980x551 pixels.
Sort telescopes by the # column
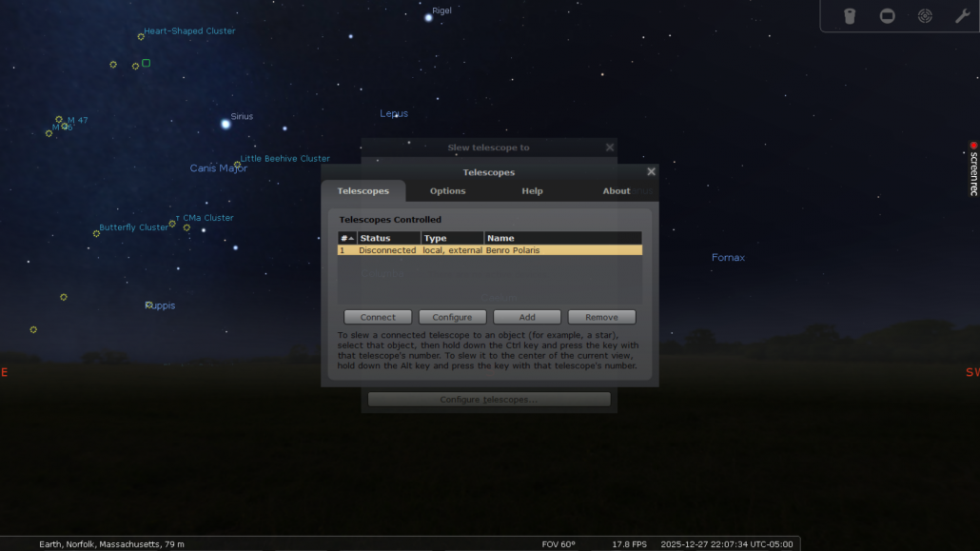tap(346, 238)
